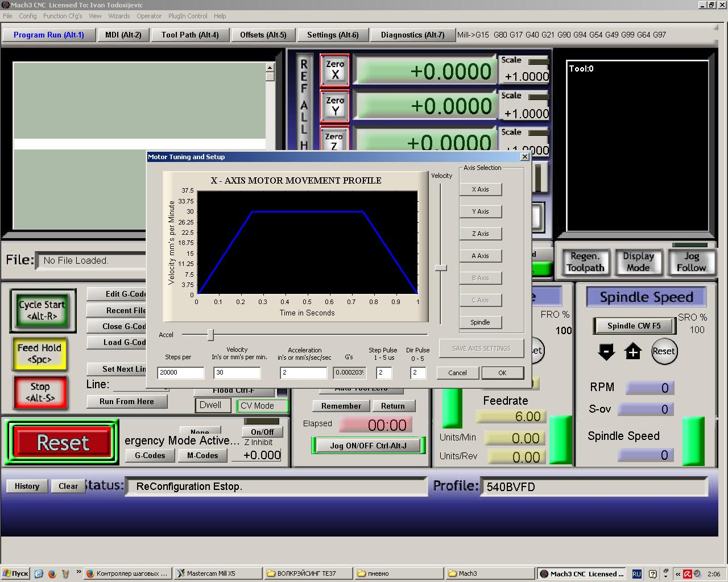The width and height of the screenshot is (728, 582).
Task: Select X Axis in Axis Selection
Action: (x=481, y=189)
